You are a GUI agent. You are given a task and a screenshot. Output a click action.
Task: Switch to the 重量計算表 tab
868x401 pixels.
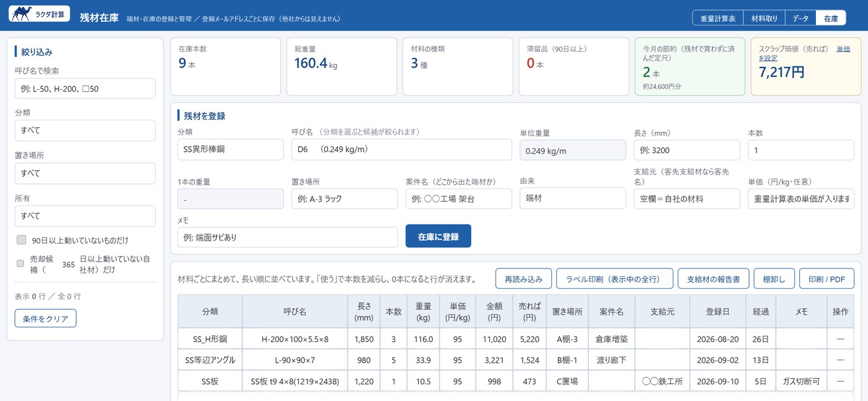pos(717,18)
